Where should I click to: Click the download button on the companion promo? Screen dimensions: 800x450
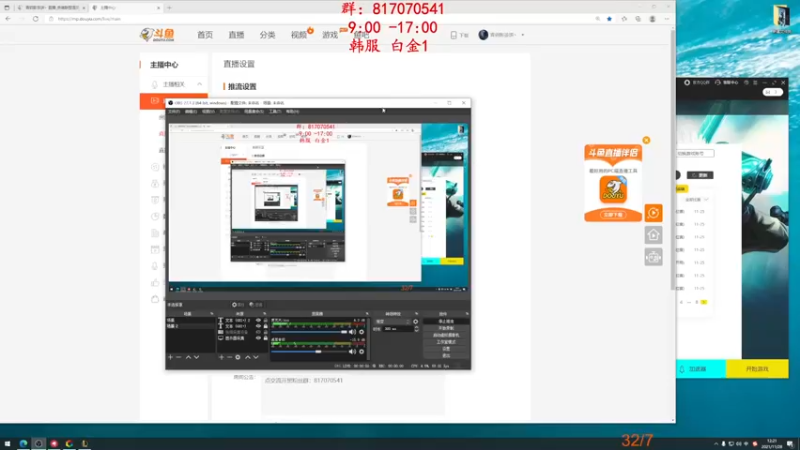click(x=613, y=215)
